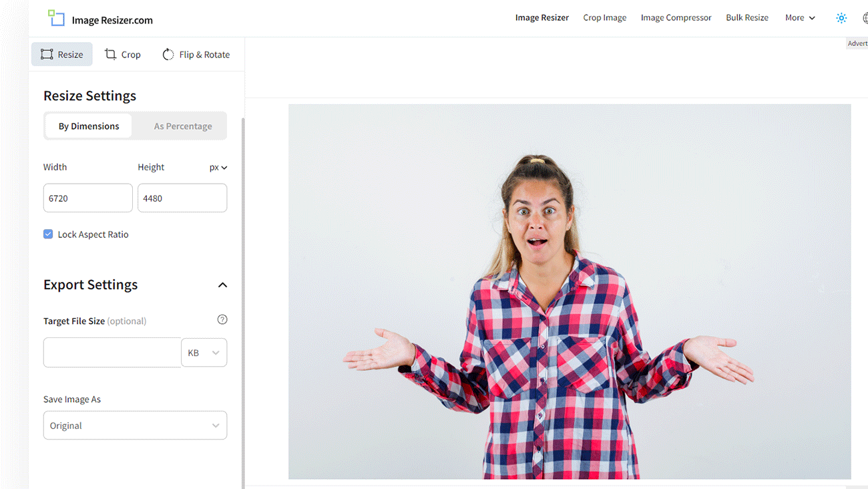Screen dimensions: 868x489
Task: Switch to As Percentage mode
Action: point(183,126)
